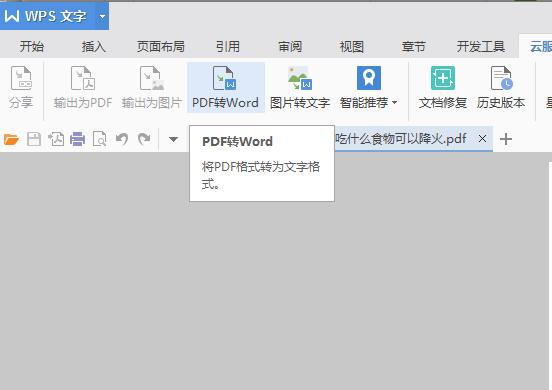
Task: Expand quick access toolbar dropdown
Action: 173,139
